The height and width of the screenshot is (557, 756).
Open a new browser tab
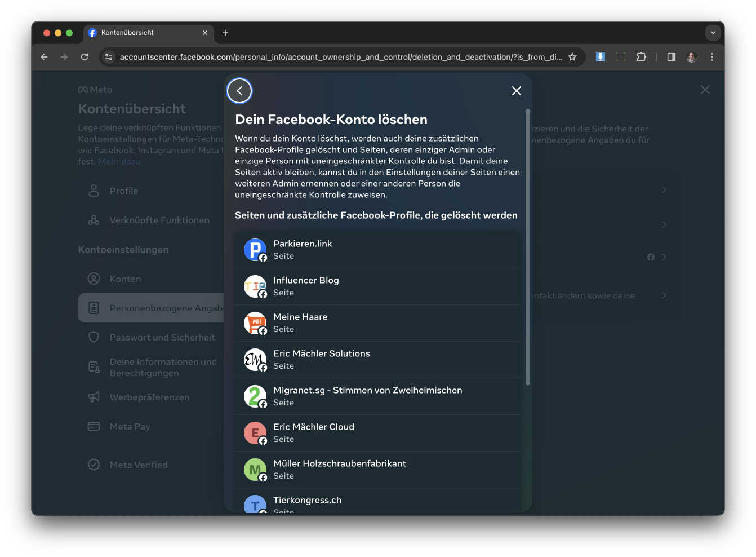point(225,33)
